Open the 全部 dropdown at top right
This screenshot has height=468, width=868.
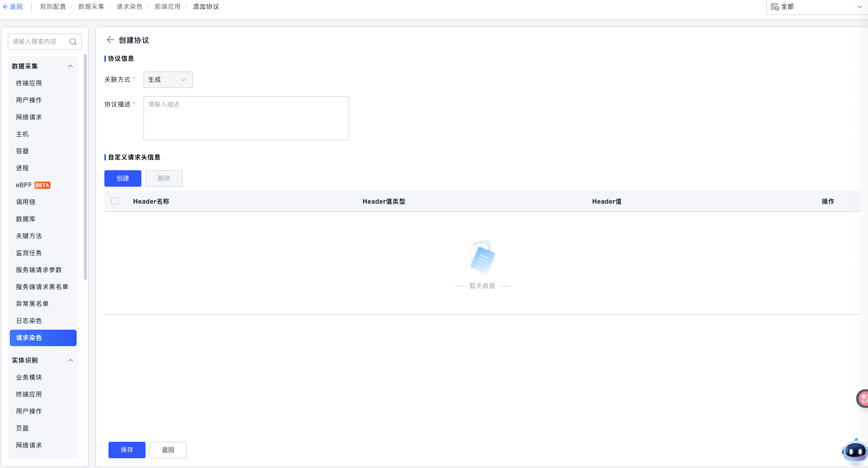(816, 7)
